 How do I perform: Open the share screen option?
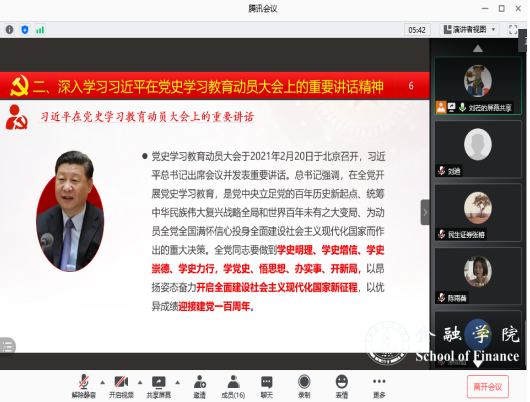[x=159, y=386]
